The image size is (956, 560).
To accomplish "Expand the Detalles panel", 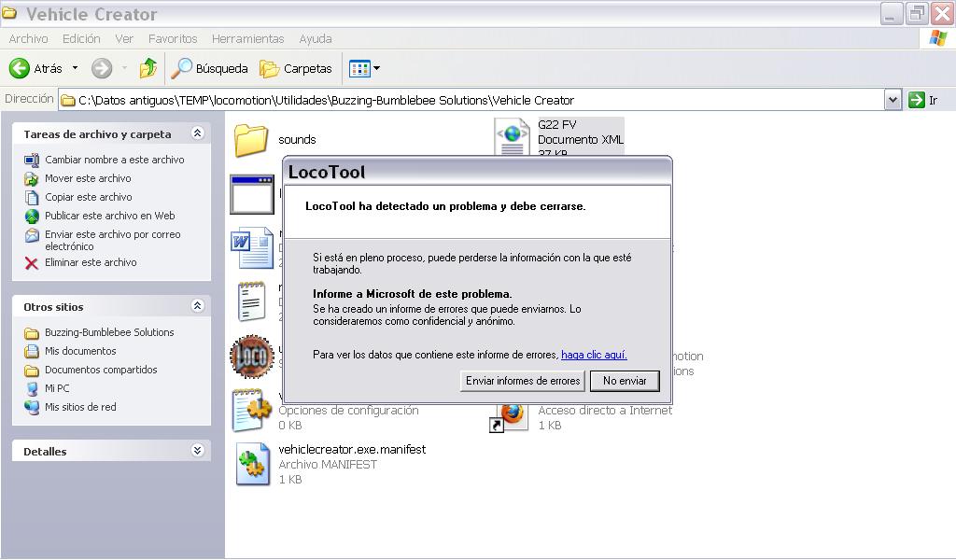I will coord(197,451).
